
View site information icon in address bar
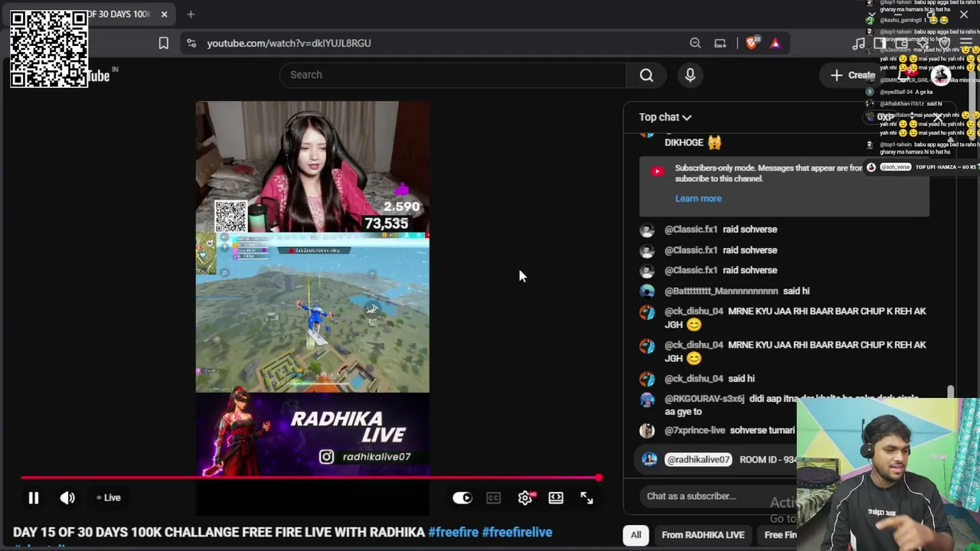[x=191, y=44]
